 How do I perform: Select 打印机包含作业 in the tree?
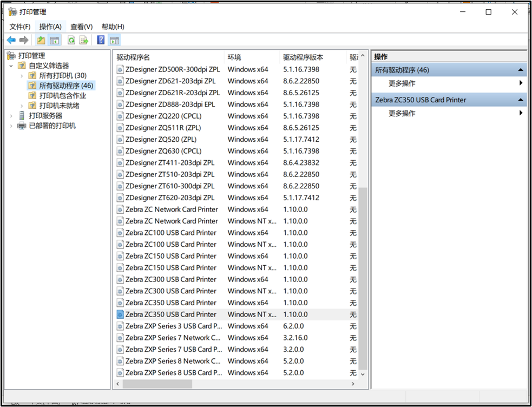62,96
